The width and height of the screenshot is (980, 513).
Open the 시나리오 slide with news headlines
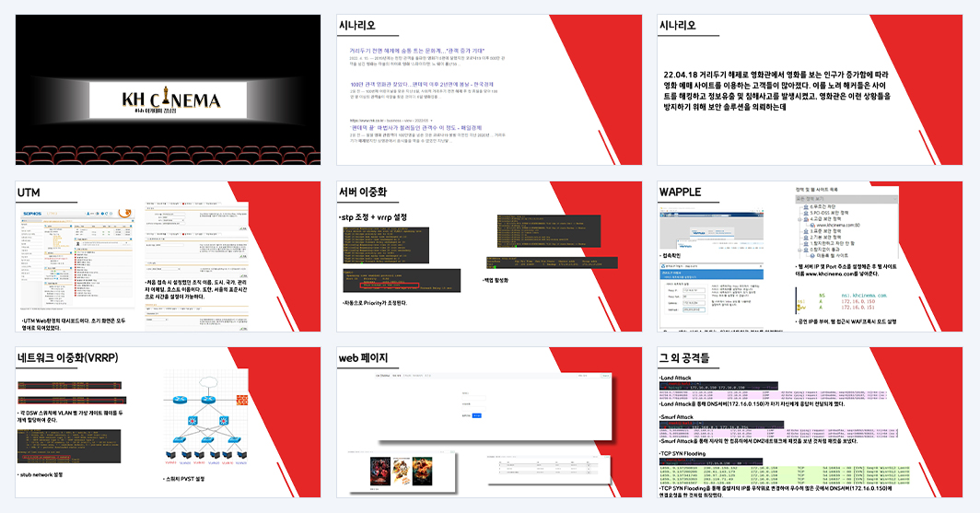[489, 89]
